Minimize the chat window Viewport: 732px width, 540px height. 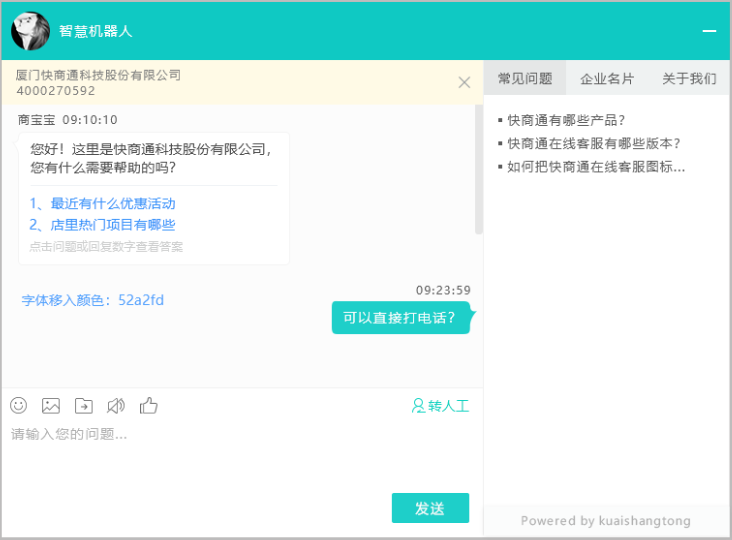pos(709,31)
